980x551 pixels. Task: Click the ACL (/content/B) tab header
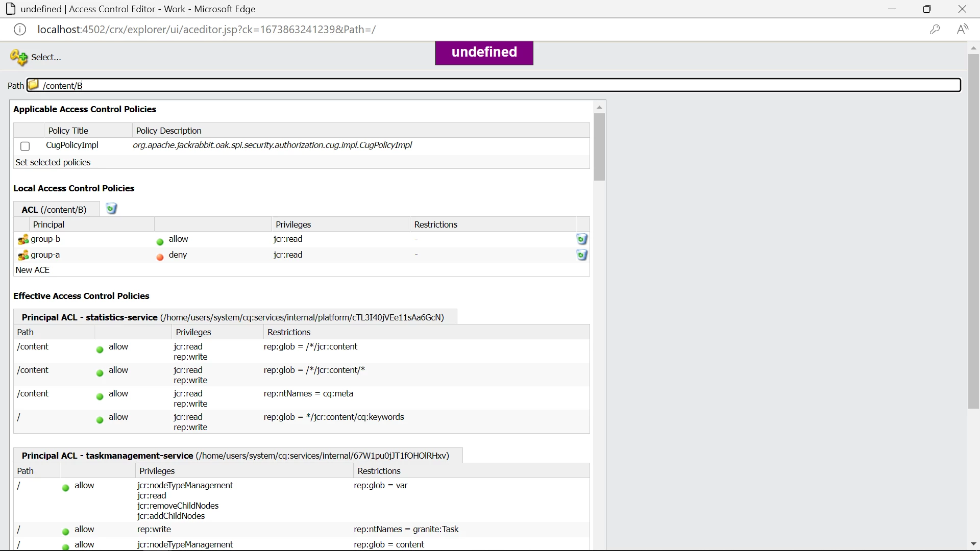point(54,210)
